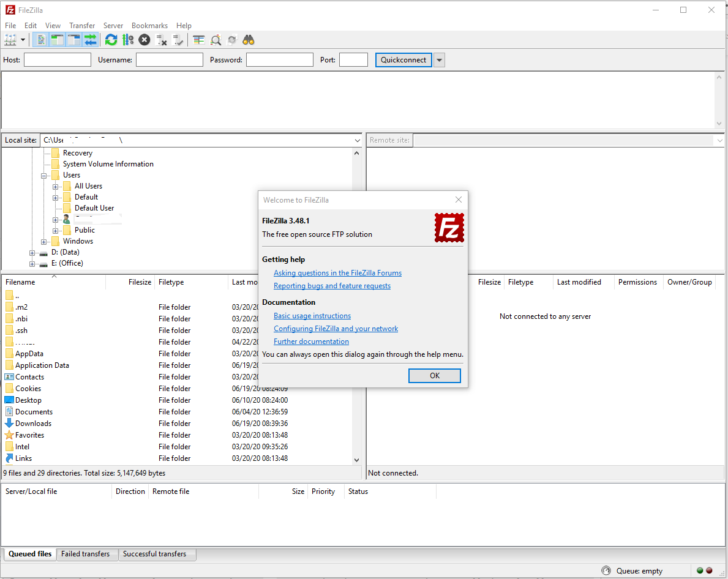
Task: Select the Recovery folder in tree
Action: [78, 152]
